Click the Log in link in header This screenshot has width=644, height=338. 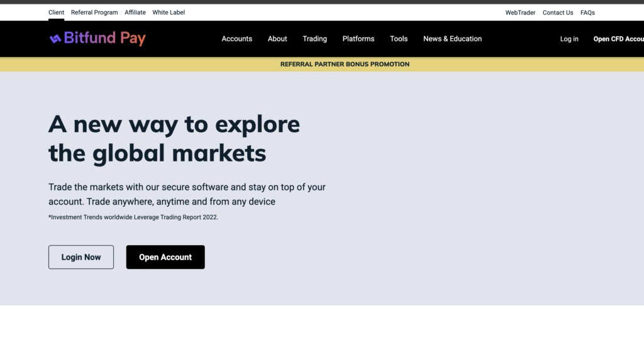tap(569, 39)
